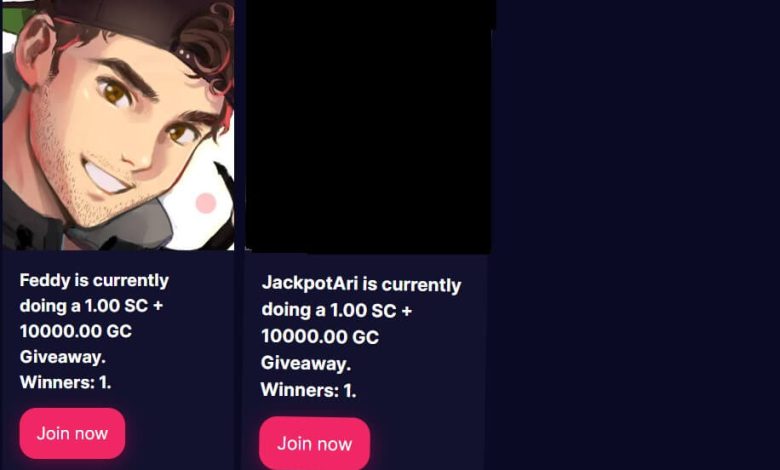The image size is (780, 470).
Task: Click "is currently" text after JackpotAri
Action: [x=412, y=285]
